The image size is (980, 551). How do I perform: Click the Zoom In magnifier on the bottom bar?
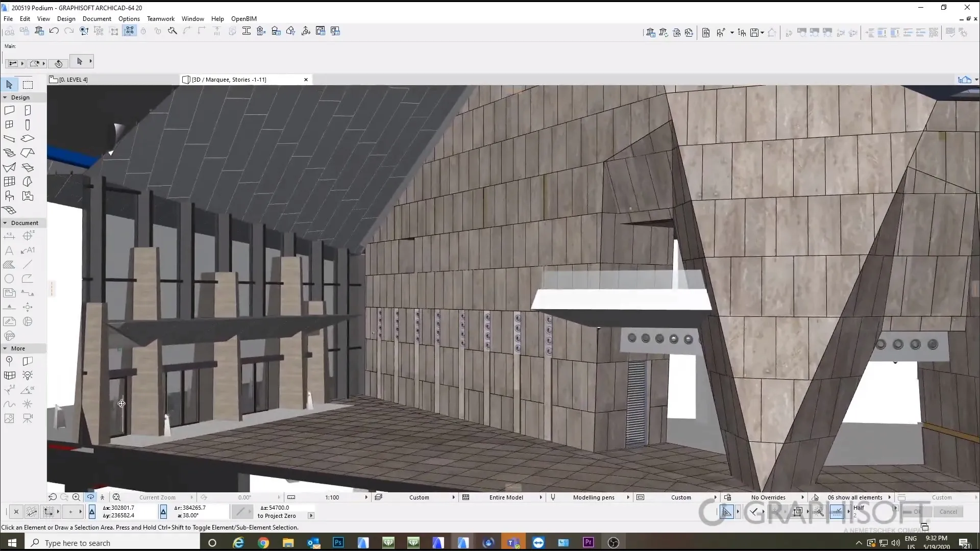pyautogui.click(x=76, y=497)
